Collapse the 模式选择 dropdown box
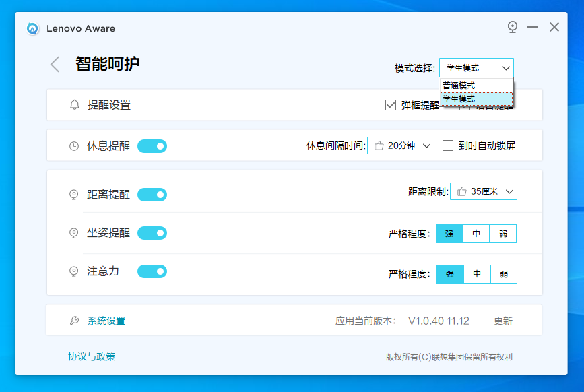584x392 pixels. [x=476, y=68]
